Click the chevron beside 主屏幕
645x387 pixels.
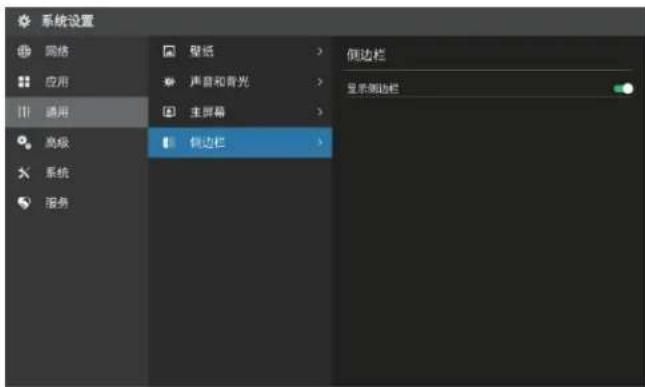pos(319,112)
